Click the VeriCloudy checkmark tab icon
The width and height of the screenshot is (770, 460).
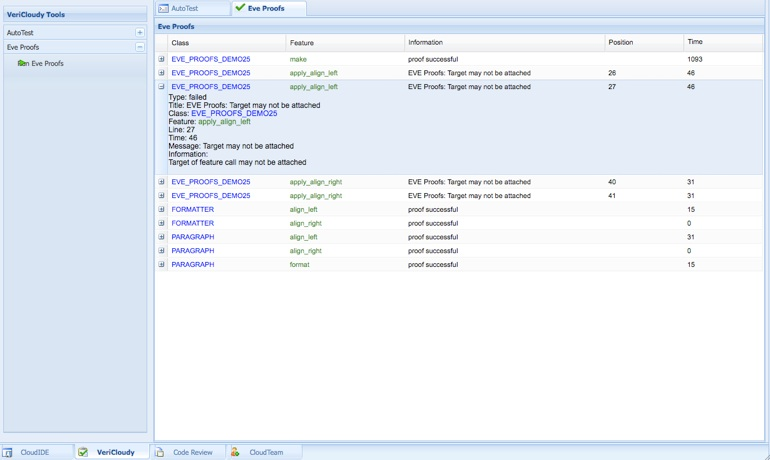click(83, 452)
